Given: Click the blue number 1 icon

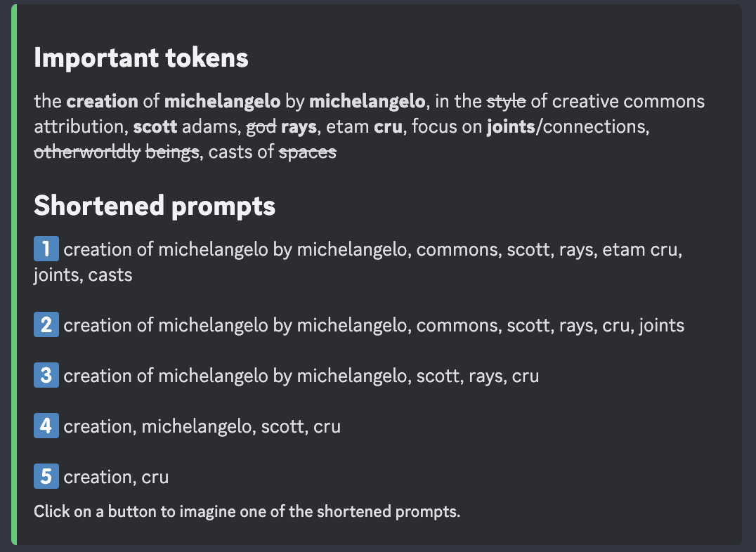Looking at the screenshot, I should pyautogui.click(x=46, y=249).
